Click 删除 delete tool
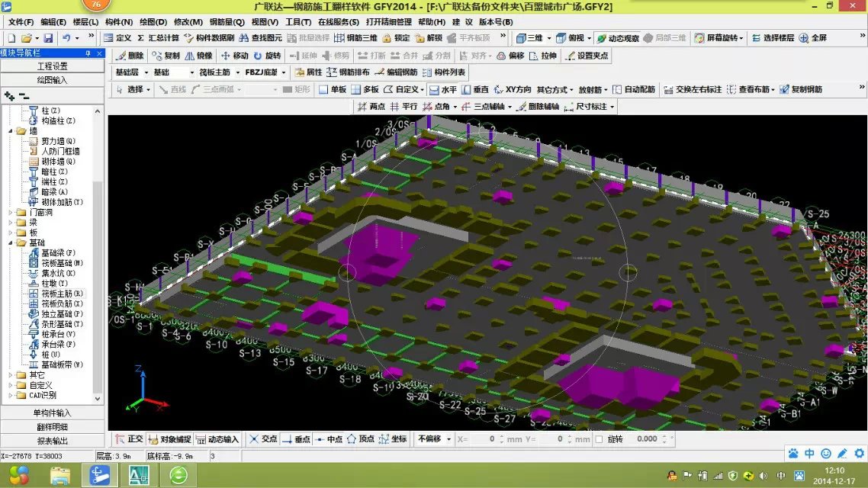The width and height of the screenshot is (868, 488). click(x=130, y=56)
